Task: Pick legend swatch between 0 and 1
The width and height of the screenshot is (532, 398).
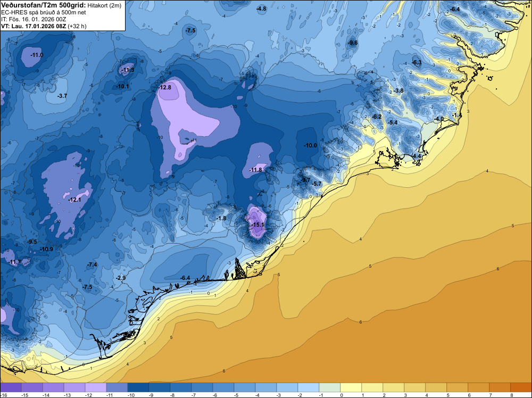Action: (351, 387)
